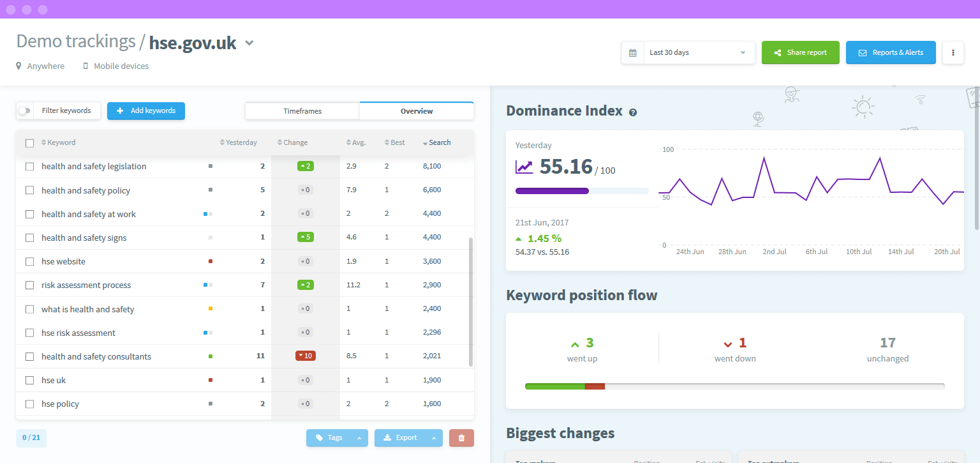The width and height of the screenshot is (980, 463).
Task: Click the Anywhere location label
Action: (x=46, y=66)
